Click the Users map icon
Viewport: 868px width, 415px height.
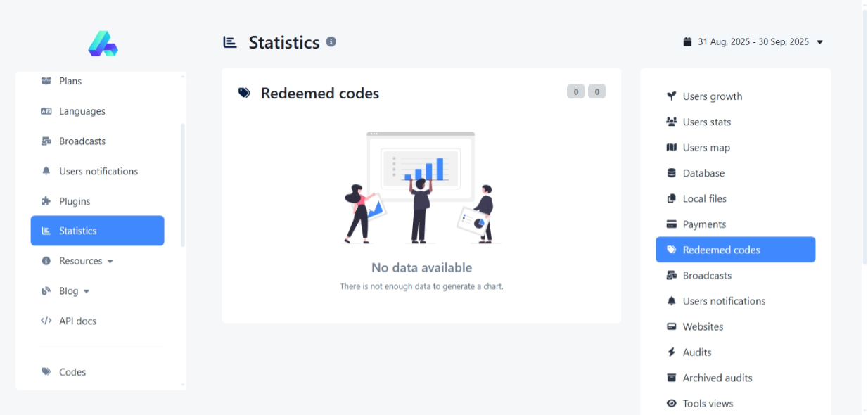point(671,148)
